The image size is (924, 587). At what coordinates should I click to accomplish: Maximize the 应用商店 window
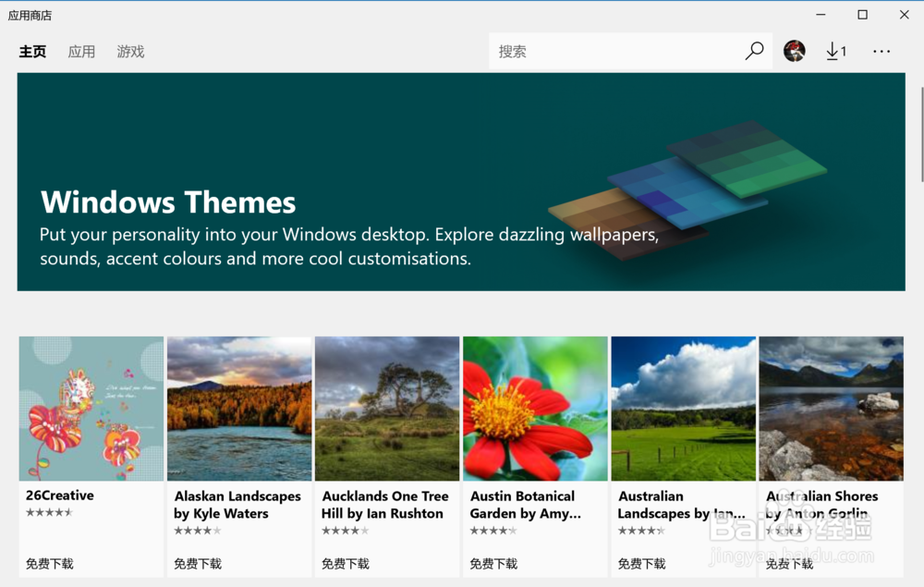coord(862,15)
